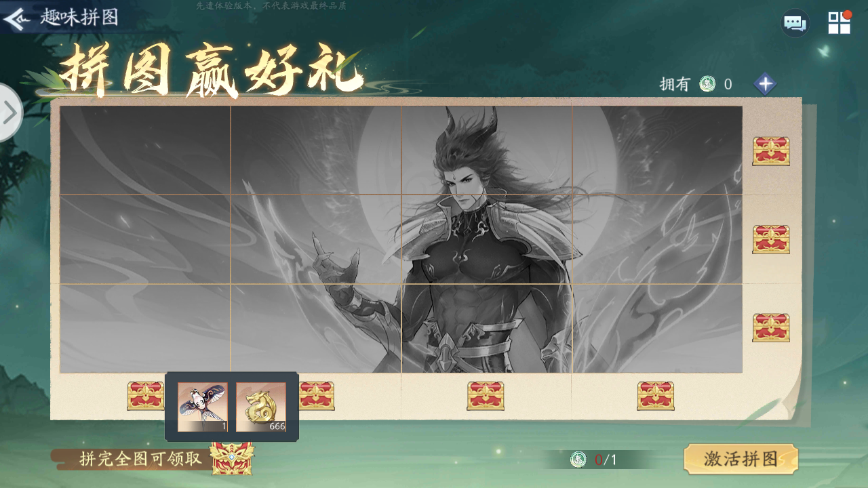Image resolution: width=868 pixels, height=488 pixels.
Task: Go back using the arrow beside 趣味拼图
Action: [16, 18]
